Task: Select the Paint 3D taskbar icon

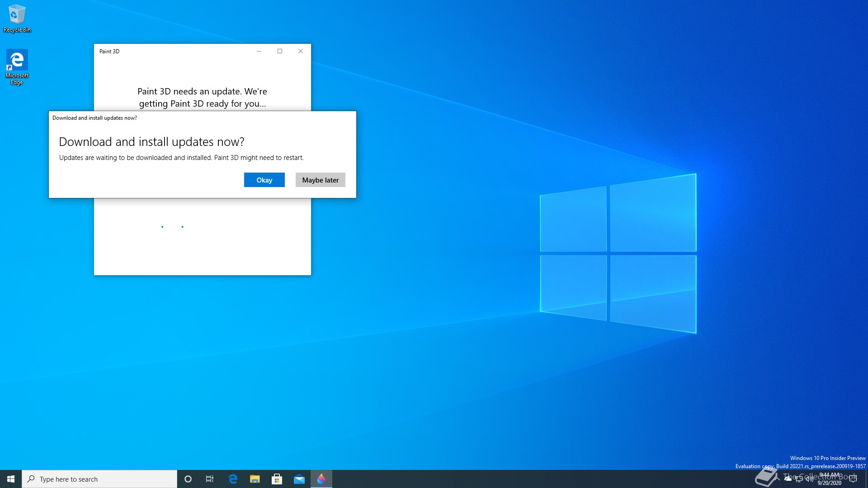Action: [x=321, y=479]
